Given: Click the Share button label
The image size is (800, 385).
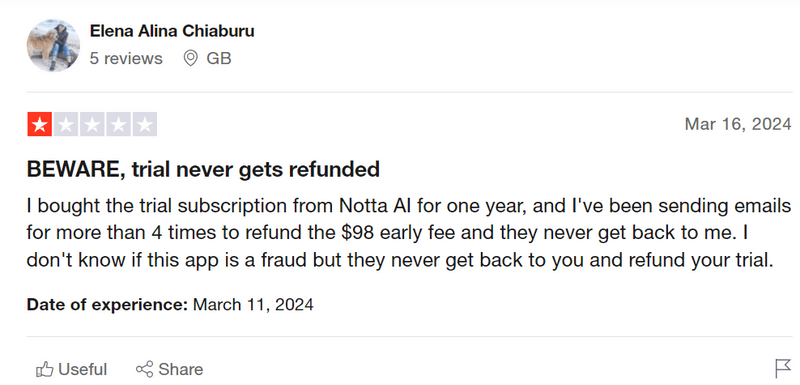Looking at the screenshot, I should [x=181, y=369].
